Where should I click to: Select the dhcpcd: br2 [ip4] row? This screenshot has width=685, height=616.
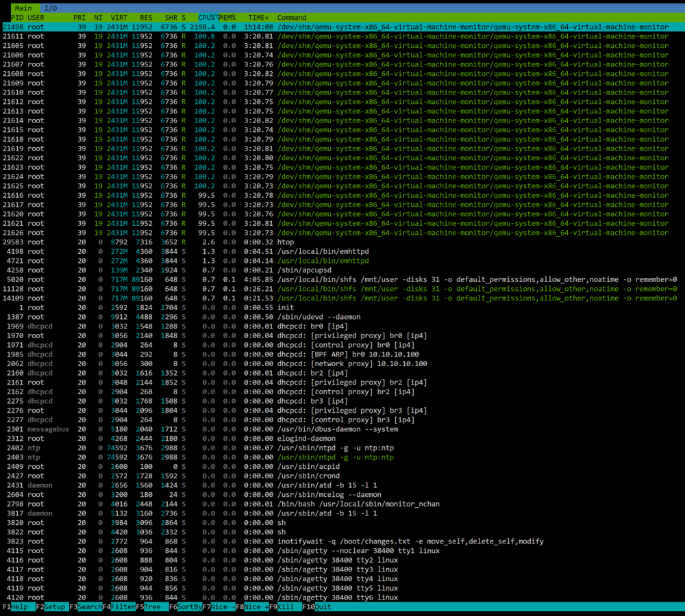tap(342, 373)
